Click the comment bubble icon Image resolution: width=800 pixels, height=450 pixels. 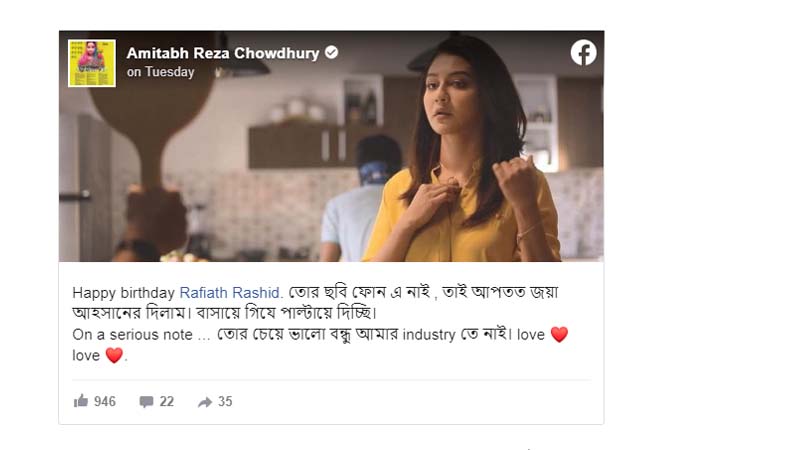tap(146, 402)
